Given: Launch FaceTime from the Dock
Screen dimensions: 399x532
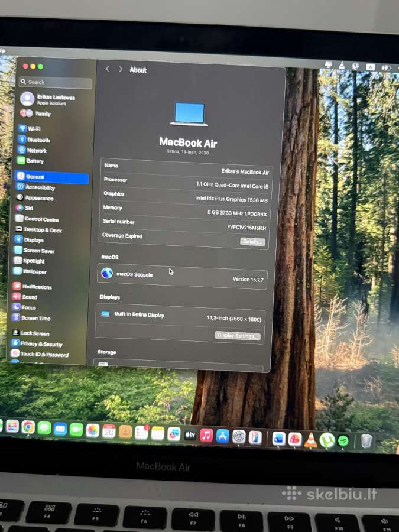Looking at the screenshot, I should click(76, 430).
